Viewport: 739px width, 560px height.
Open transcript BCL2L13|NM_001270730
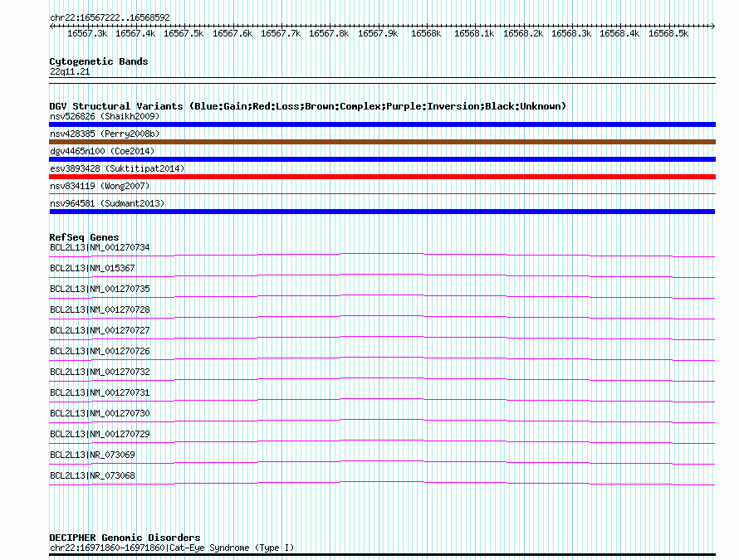pos(100,413)
